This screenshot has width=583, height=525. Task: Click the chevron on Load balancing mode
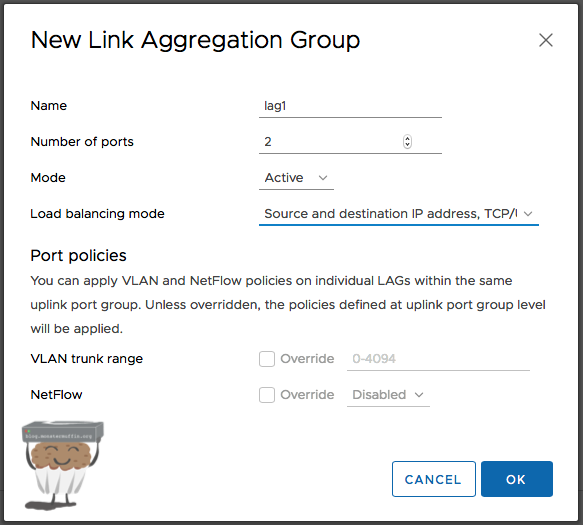[x=528, y=214]
